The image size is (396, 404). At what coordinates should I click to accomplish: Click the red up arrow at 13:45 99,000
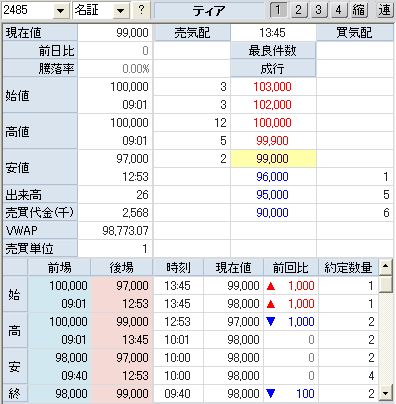(271, 286)
